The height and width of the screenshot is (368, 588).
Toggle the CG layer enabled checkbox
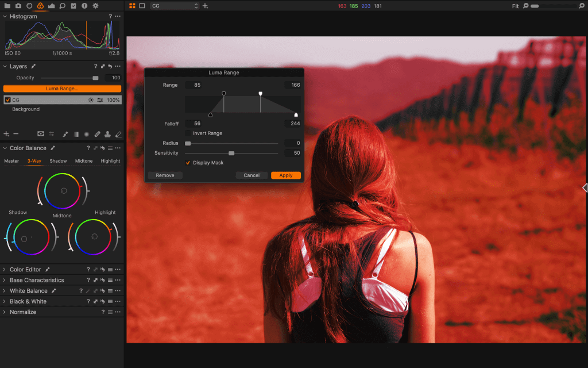(7, 99)
